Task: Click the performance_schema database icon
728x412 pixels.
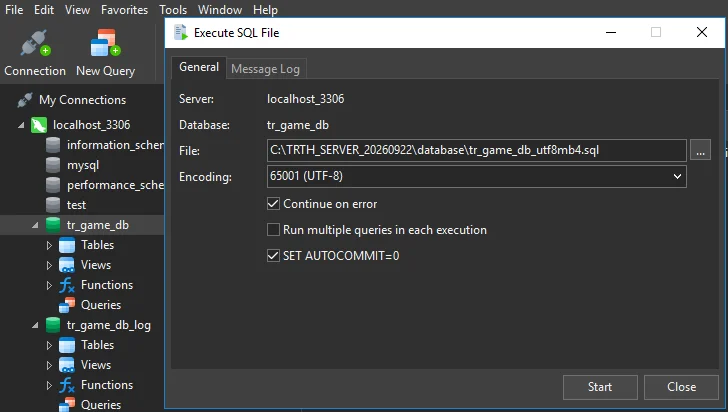Action: point(53,185)
